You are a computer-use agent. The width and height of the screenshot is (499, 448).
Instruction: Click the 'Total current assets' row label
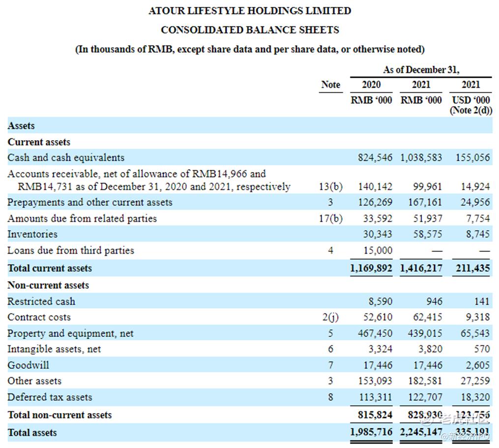point(50,269)
